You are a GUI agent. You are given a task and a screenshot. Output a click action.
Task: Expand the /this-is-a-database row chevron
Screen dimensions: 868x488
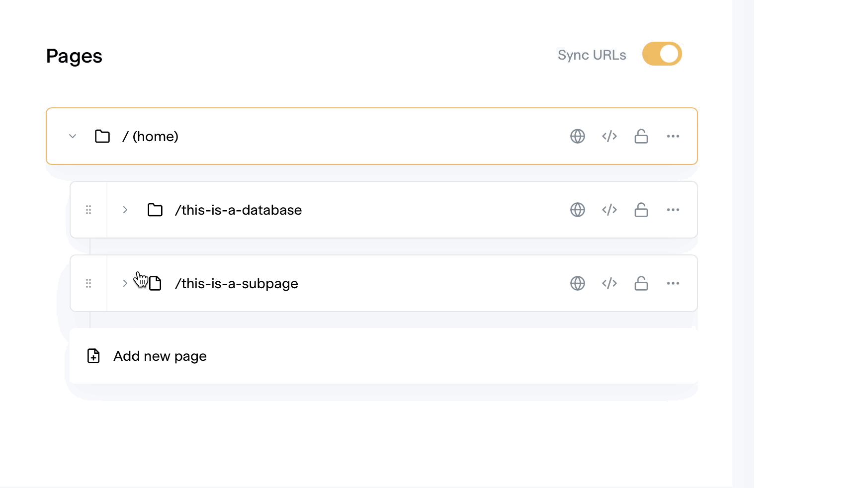pyautogui.click(x=125, y=210)
